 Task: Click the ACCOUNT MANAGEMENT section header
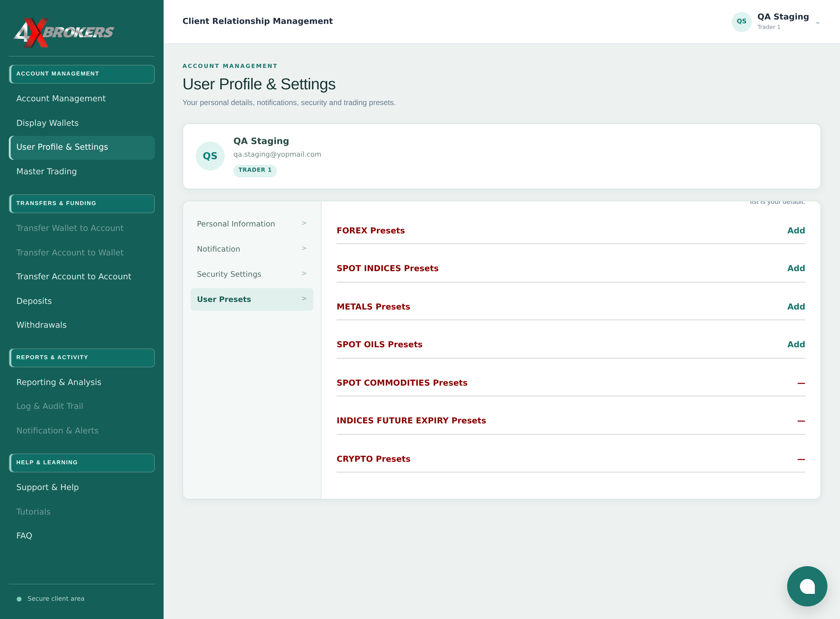point(82,74)
